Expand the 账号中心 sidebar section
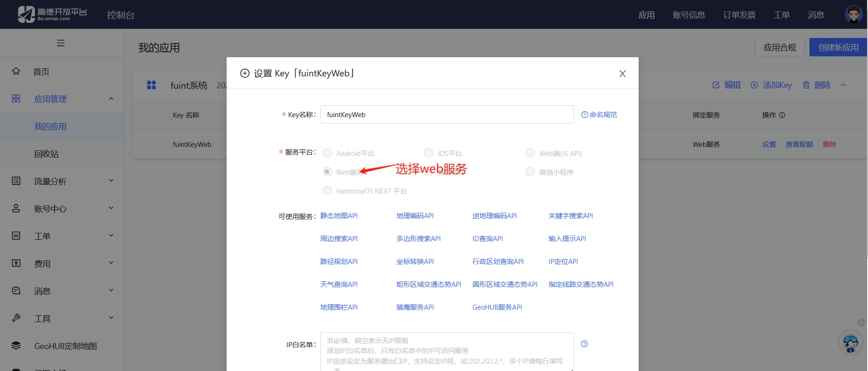The height and width of the screenshot is (371, 868). click(x=62, y=209)
